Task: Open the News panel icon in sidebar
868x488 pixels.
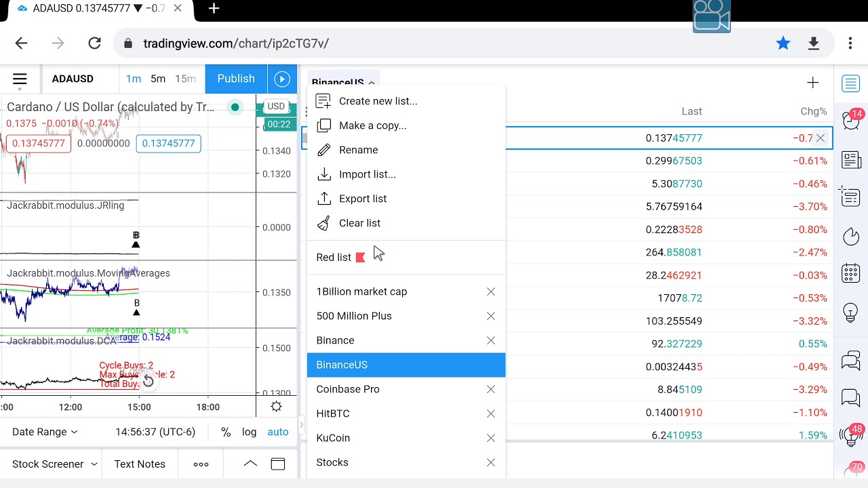Action: tap(850, 159)
